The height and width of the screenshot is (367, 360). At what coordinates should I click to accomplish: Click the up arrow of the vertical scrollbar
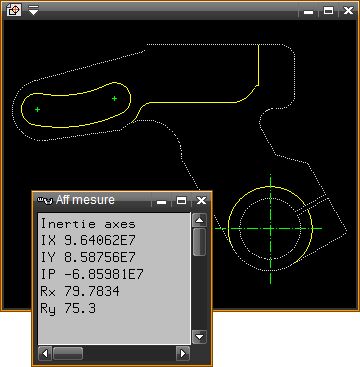199,220
